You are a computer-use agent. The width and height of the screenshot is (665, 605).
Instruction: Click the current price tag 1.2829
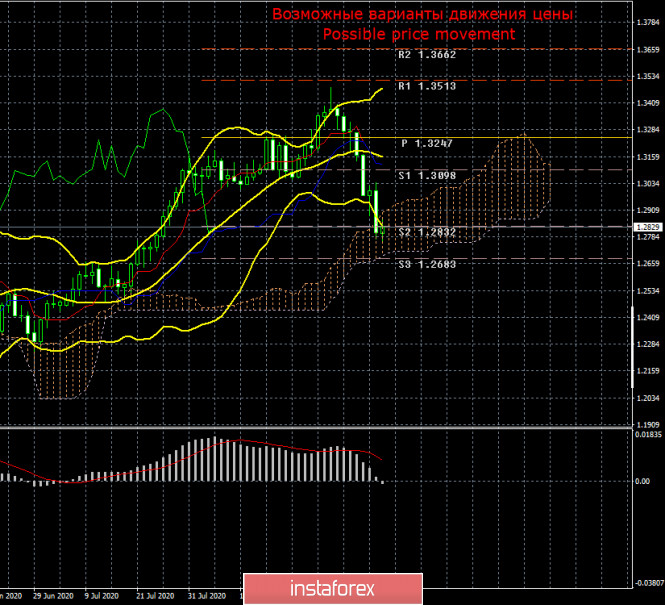(647, 227)
